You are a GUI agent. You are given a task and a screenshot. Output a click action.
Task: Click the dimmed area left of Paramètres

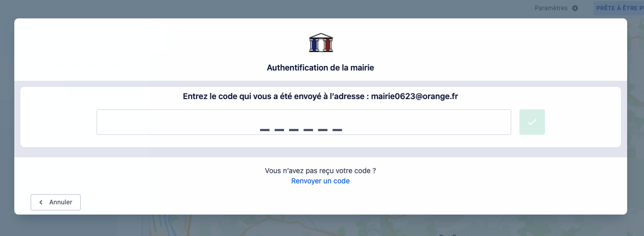(357, 8)
